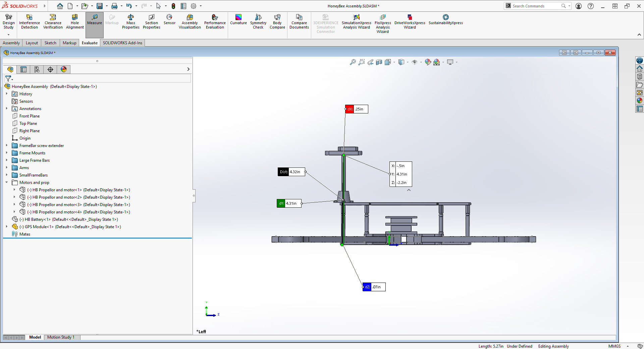Open the ConfigurationManager tab icon

pyautogui.click(x=37, y=69)
